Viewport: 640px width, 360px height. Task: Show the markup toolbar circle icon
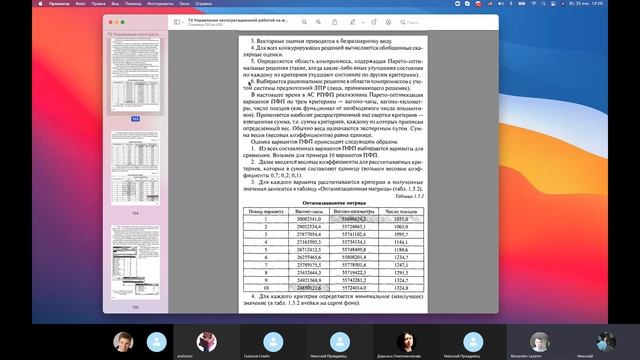[x=388, y=22]
